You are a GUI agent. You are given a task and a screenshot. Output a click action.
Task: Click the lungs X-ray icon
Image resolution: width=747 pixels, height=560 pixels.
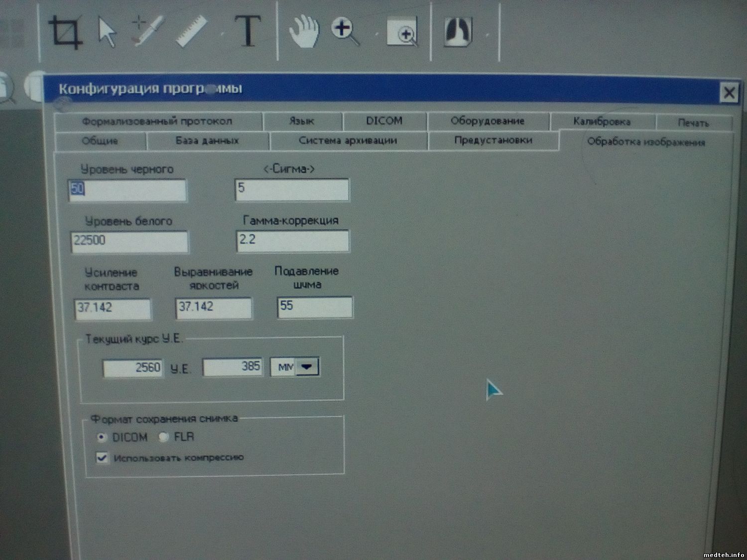click(x=458, y=31)
